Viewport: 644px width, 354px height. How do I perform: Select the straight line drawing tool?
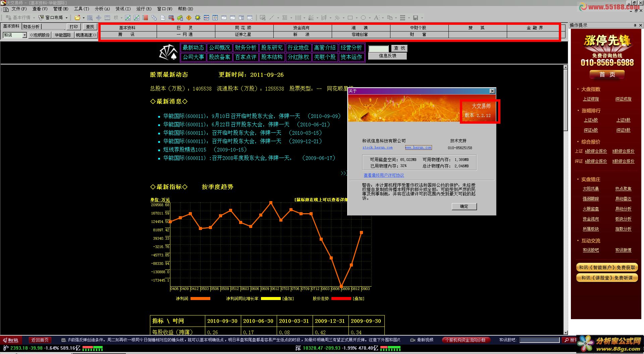(272, 17)
